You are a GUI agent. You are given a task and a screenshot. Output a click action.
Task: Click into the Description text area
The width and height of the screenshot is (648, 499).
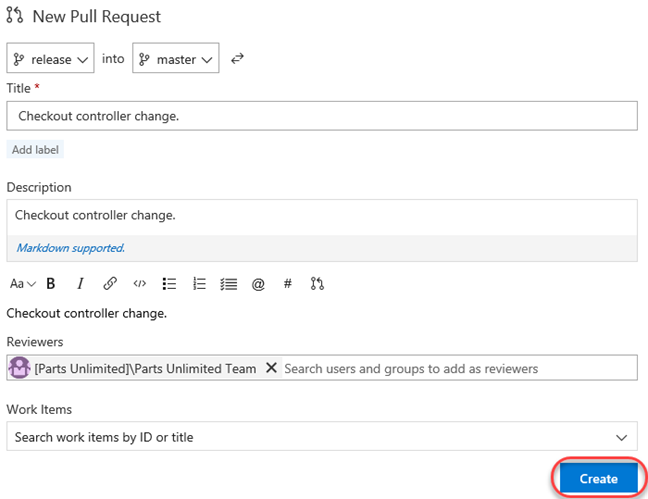[322, 217]
